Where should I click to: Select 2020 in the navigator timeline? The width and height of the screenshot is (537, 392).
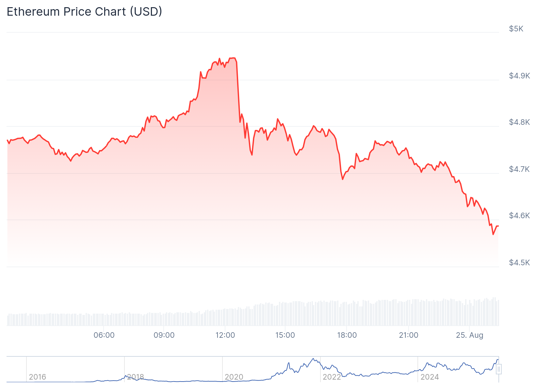234,377
